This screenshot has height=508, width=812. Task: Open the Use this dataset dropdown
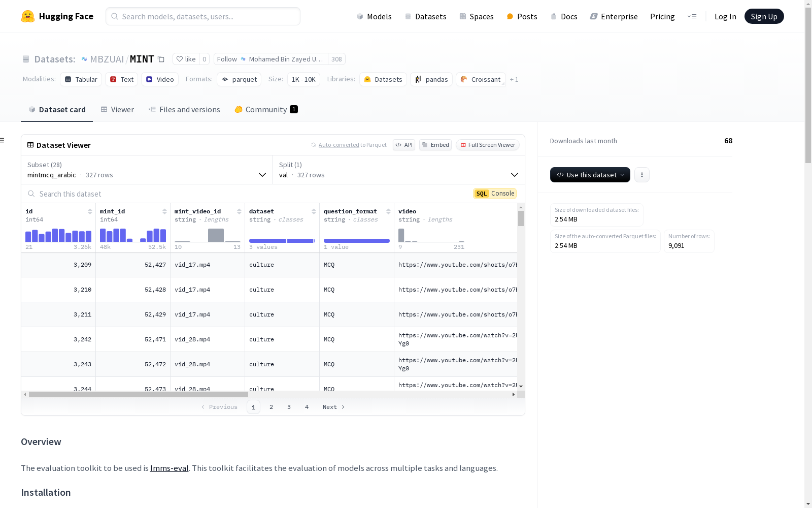[590, 175]
